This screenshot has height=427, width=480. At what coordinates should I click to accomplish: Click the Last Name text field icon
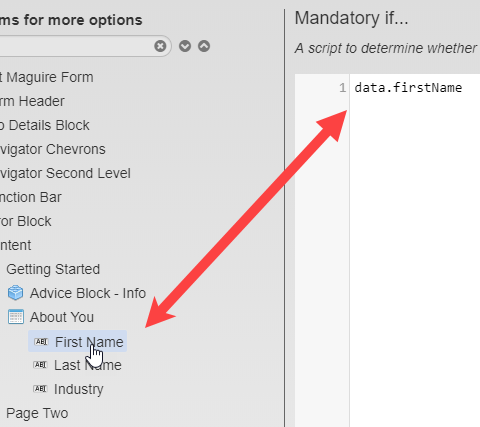coord(41,365)
